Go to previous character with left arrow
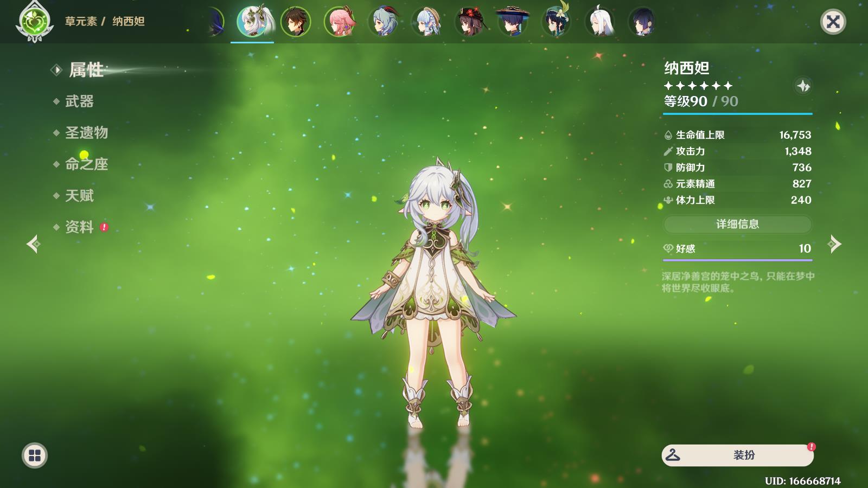This screenshot has width=868, height=488. click(33, 244)
